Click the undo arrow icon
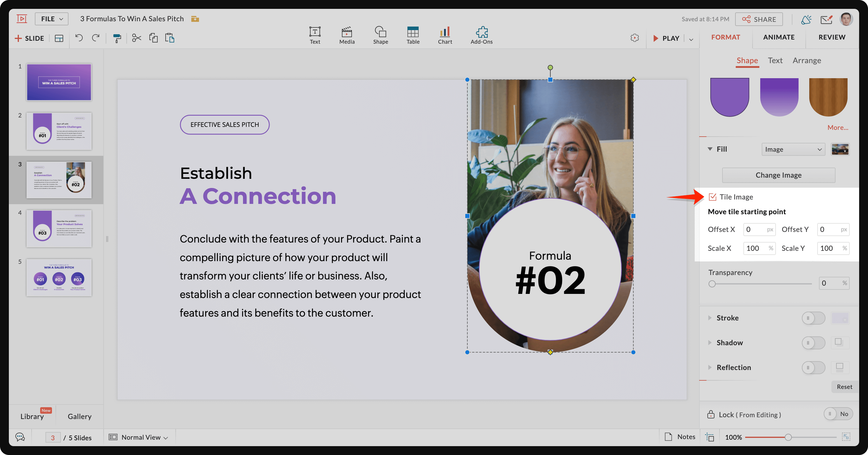 [x=79, y=38]
